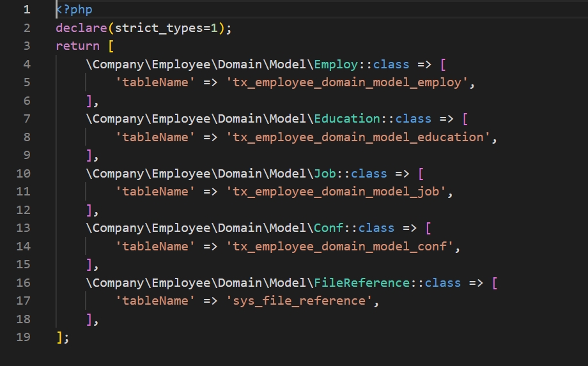588x366 pixels.
Task: Click the Education class name
Action: click(347, 119)
